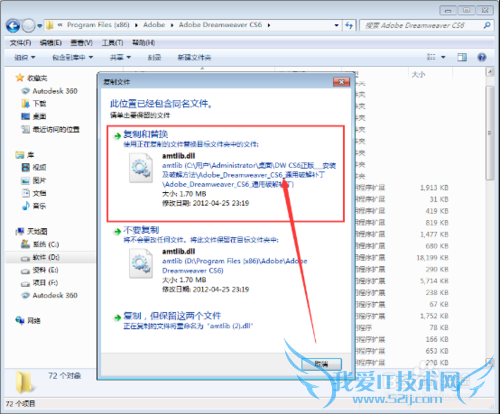Select 桌面 in the sidebar
The image size is (500, 414).
[34, 116]
